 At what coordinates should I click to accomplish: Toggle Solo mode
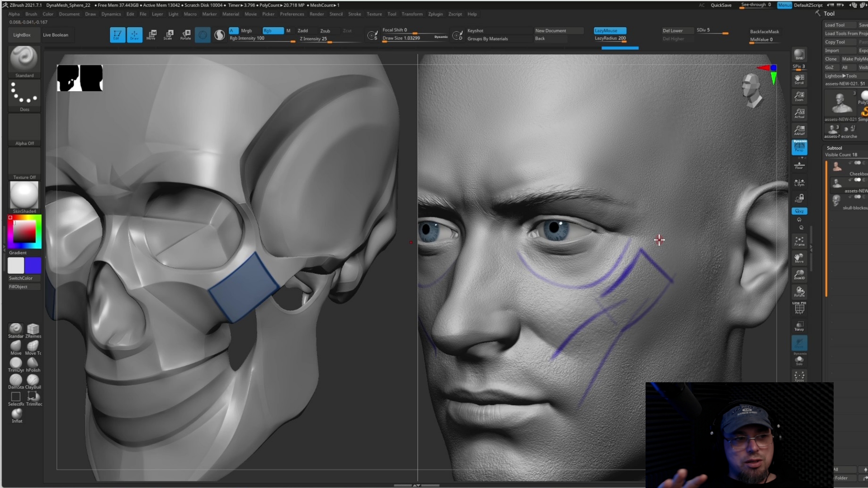pyautogui.click(x=799, y=361)
